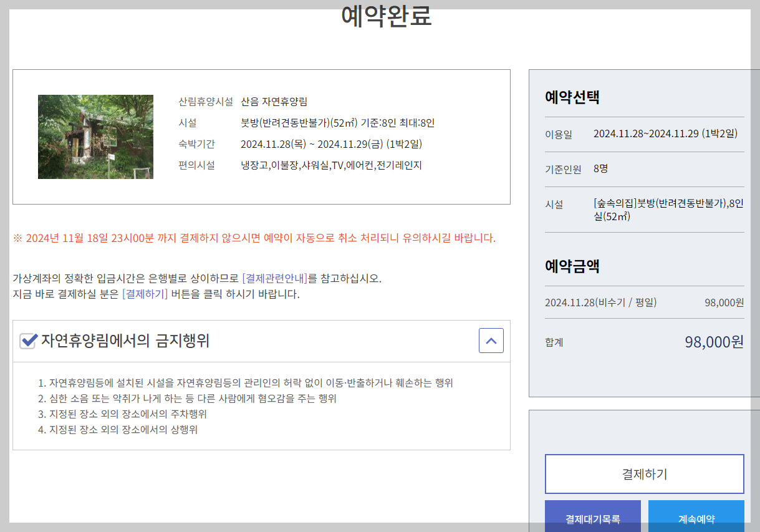760x532 pixels.
Task: Click the 숙박기간 field label
Action: click(x=196, y=144)
